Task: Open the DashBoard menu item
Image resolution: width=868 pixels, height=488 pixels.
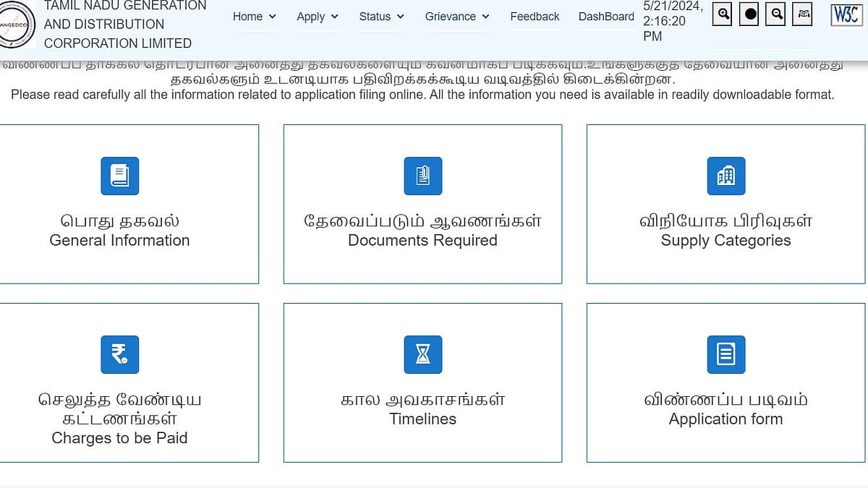Action: (606, 16)
